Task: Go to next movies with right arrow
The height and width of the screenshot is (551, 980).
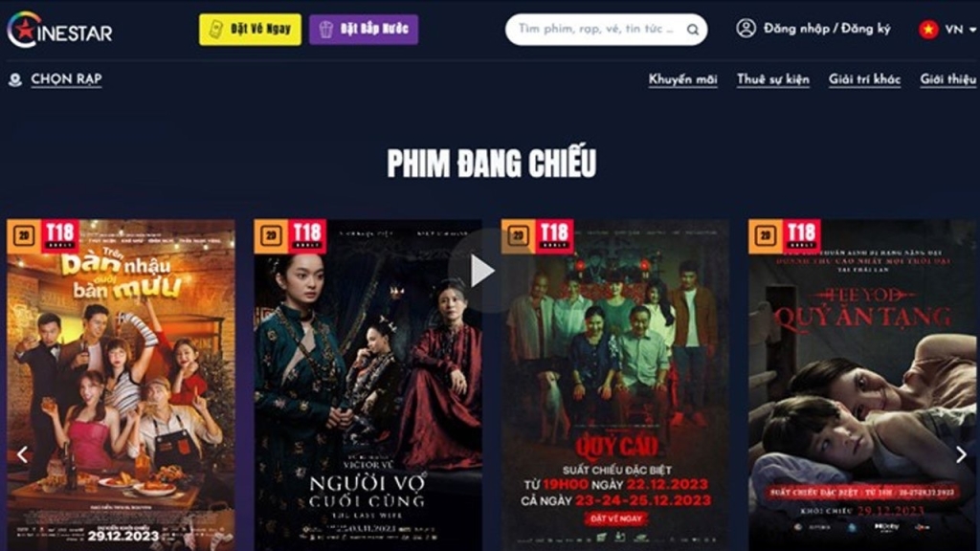Action: point(961,454)
